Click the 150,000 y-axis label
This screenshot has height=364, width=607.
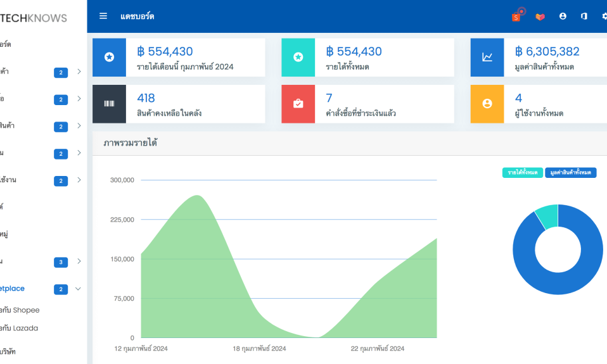click(122, 259)
